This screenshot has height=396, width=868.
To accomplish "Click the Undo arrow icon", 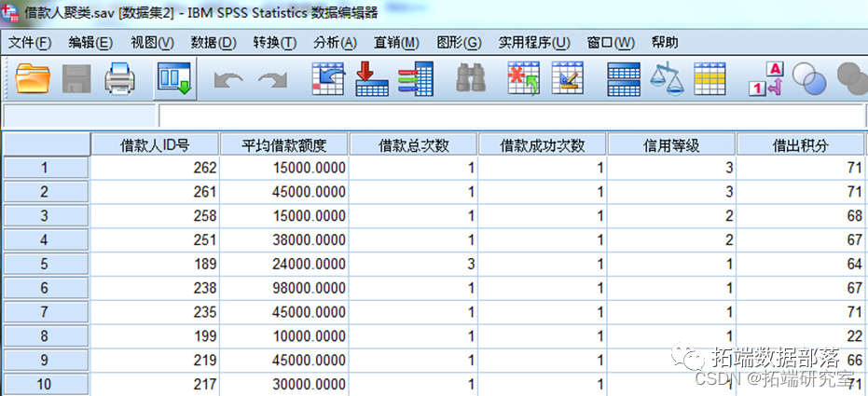I will click(x=228, y=79).
